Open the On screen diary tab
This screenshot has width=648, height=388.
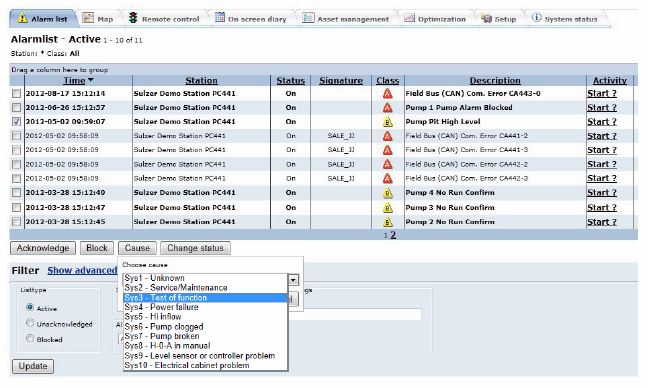[x=251, y=19]
